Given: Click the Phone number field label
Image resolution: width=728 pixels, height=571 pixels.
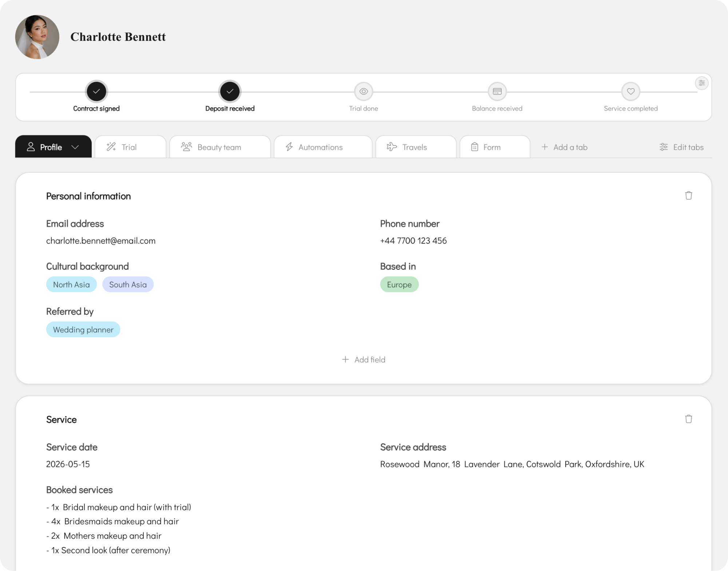Looking at the screenshot, I should [410, 224].
